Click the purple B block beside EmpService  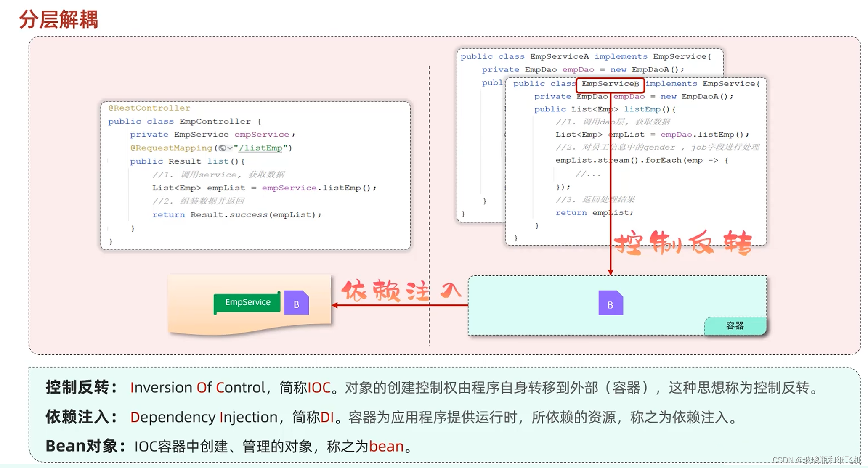coord(297,303)
